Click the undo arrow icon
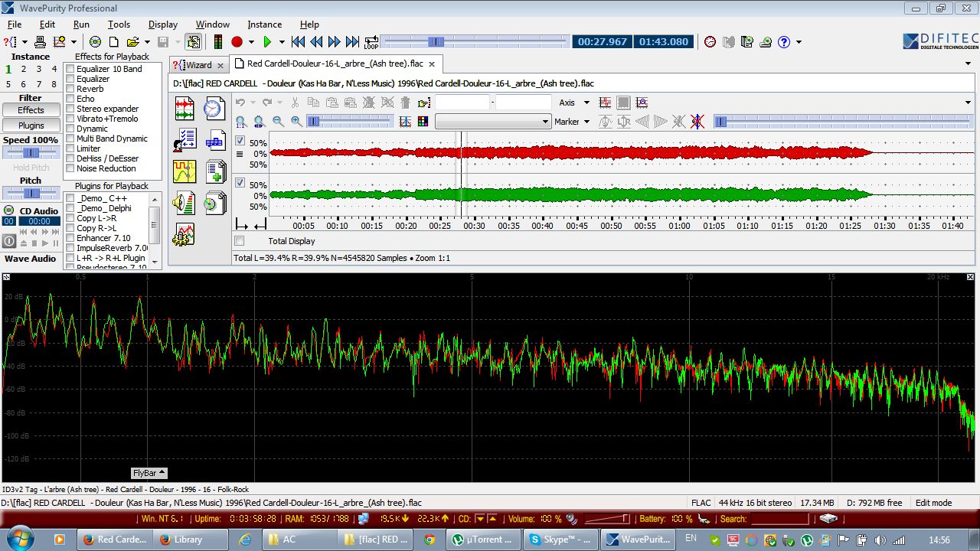This screenshot has width=980, height=551. tap(240, 103)
